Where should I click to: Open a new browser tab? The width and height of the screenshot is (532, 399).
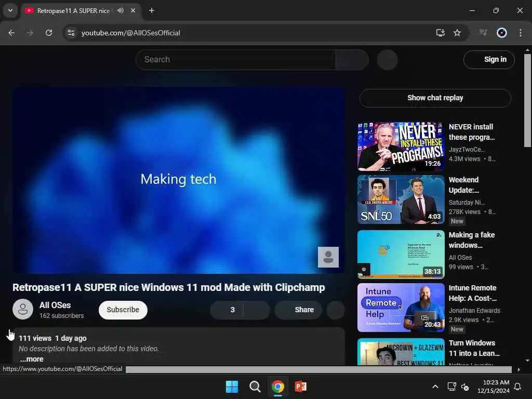pyautogui.click(x=152, y=10)
